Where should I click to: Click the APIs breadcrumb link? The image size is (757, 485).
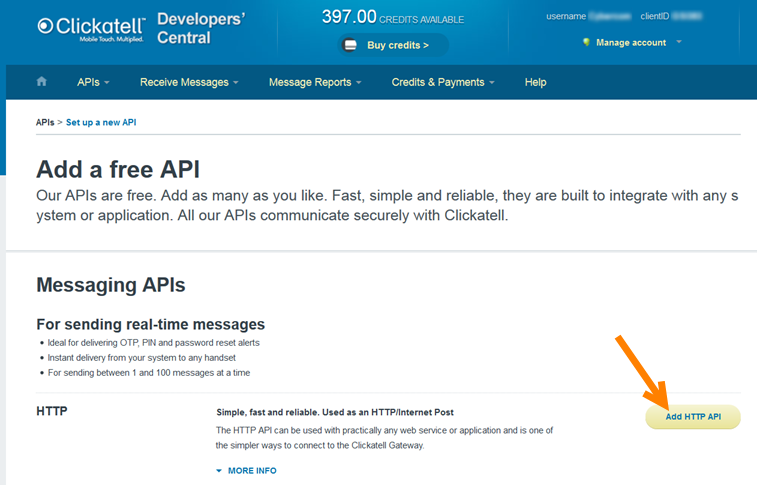(x=45, y=122)
